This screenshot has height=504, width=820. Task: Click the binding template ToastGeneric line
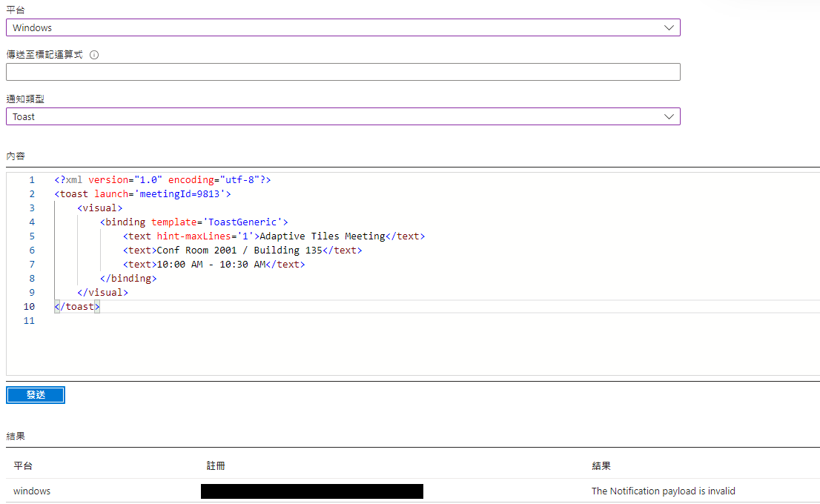pos(194,222)
